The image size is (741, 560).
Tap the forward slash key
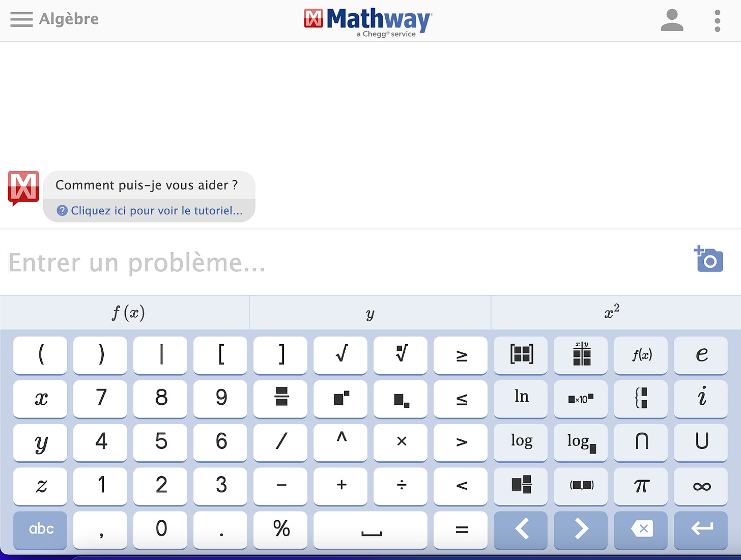[x=280, y=443]
